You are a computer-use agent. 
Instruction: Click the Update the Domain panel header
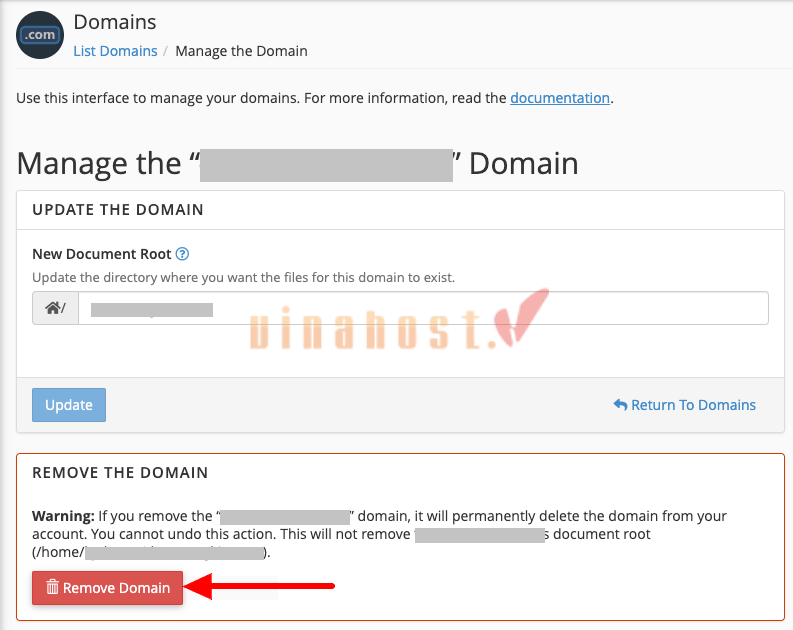click(x=118, y=210)
